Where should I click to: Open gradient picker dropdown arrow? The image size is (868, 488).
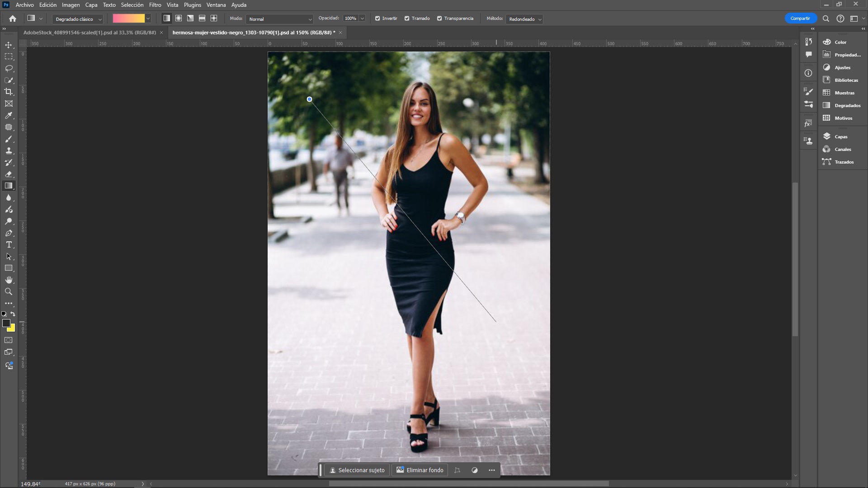pos(148,19)
